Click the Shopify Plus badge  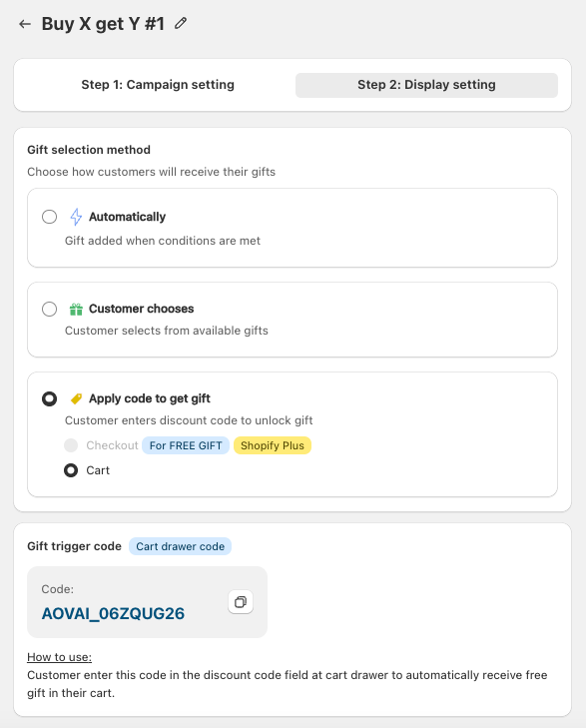click(x=273, y=445)
